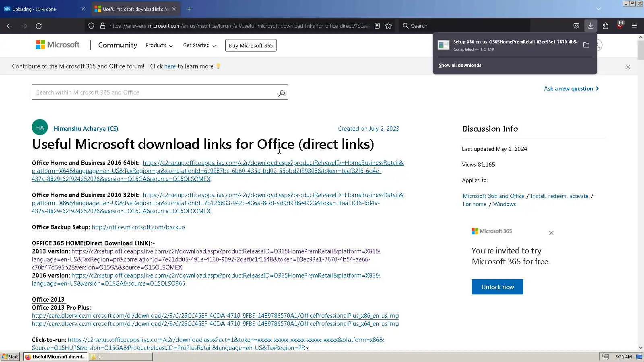The height and width of the screenshot is (362, 644).
Task: Toggle reader view icon in address bar
Action: click(x=377, y=26)
